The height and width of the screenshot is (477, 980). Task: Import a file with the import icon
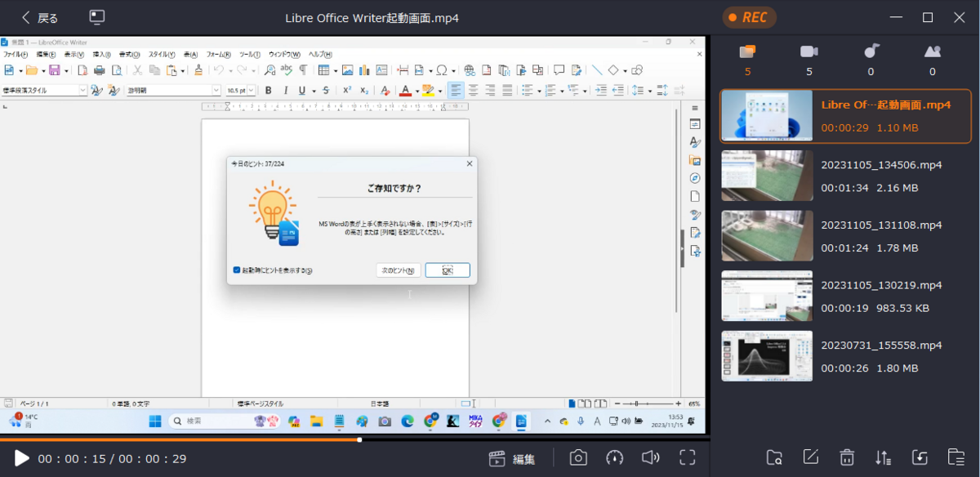920,457
